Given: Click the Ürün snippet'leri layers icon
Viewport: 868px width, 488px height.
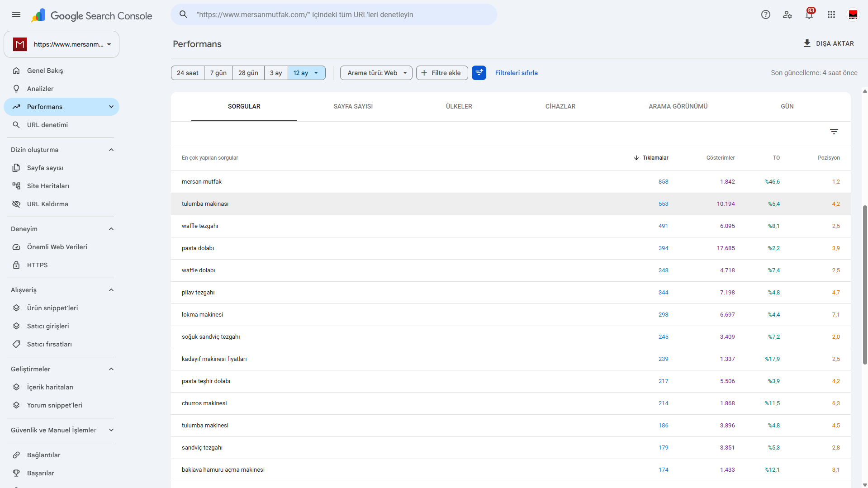Looking at the screenshot, I should coord(16,308).
